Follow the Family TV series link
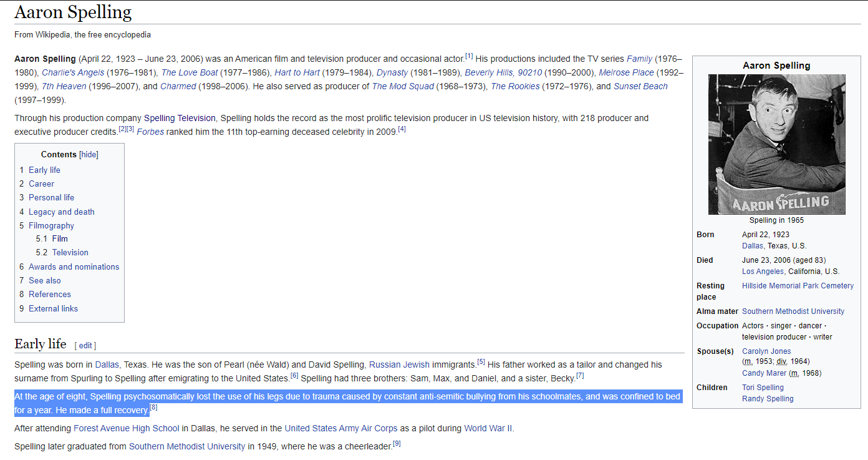The width and height of the screenshot is (868, 460). pos(639,59)
